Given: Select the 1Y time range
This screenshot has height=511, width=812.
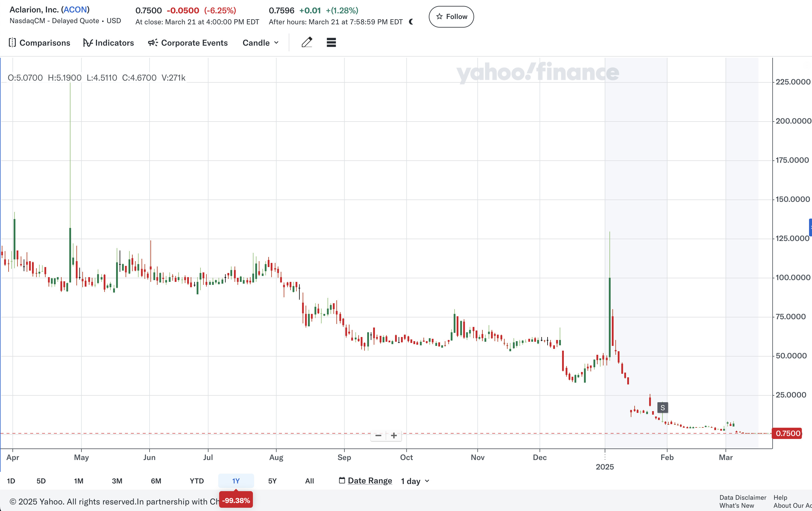Looking at the screenshot, I should [236, 481].
